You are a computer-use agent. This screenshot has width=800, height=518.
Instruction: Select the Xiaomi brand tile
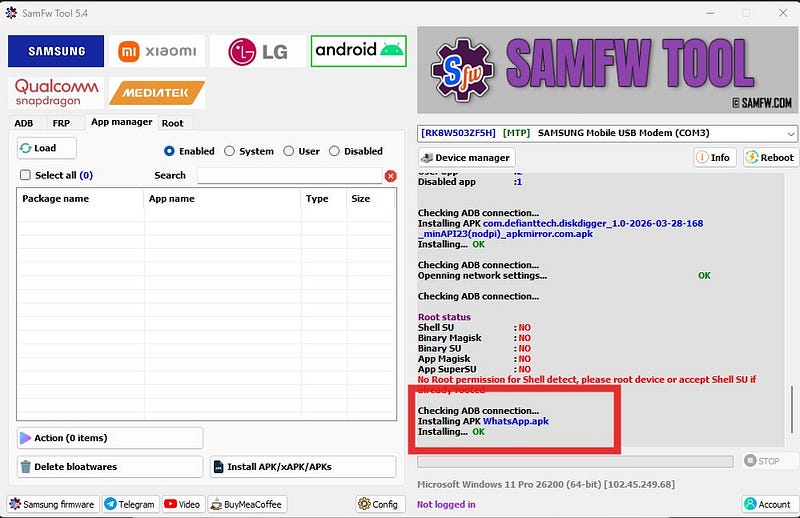157,51
